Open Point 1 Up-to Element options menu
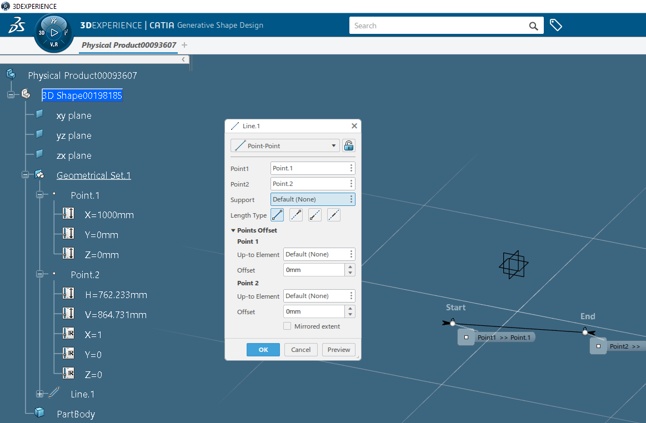 pyautogui.click(x=351, y=254)
